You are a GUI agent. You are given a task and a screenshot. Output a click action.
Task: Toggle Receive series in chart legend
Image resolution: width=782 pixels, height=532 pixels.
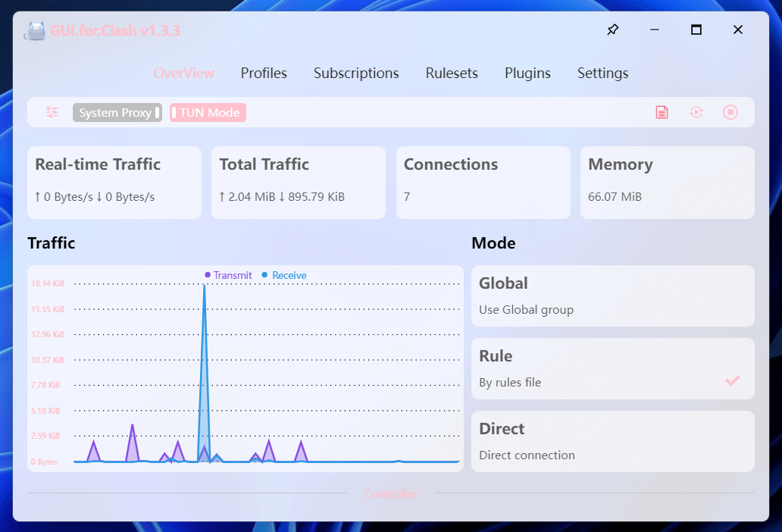click(283, 275)
